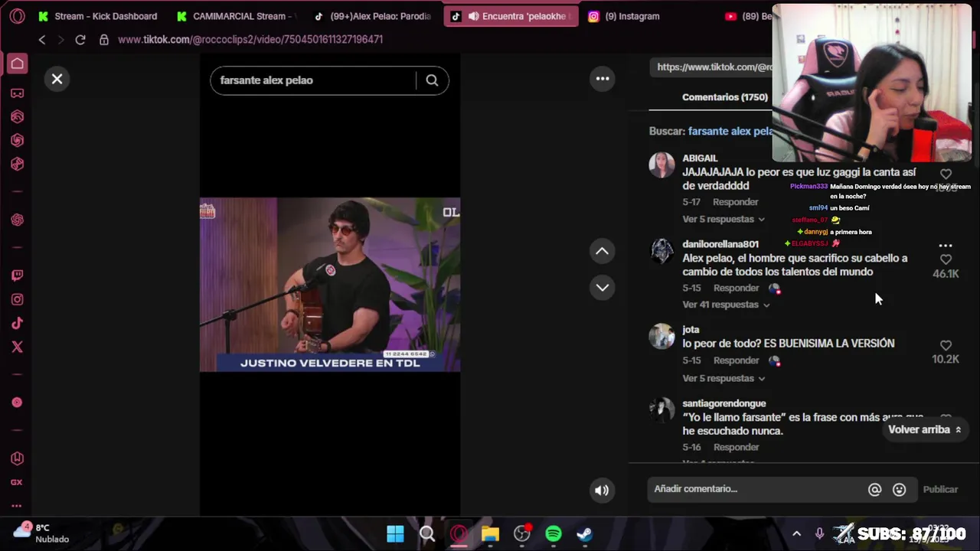This screenshot has width=980, height=551.
Task: Like jota's comment with the heart
Action: tap(946, 345)
